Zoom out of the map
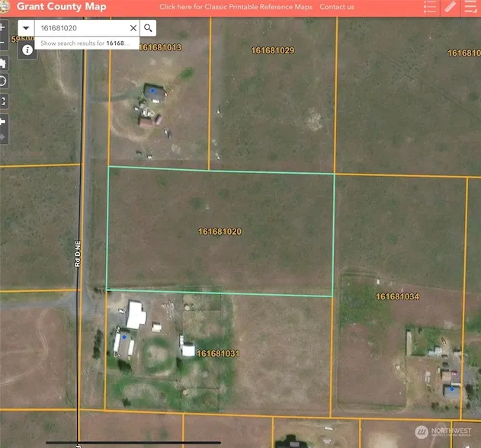This screenshot has height=448, width=481. 2,43
